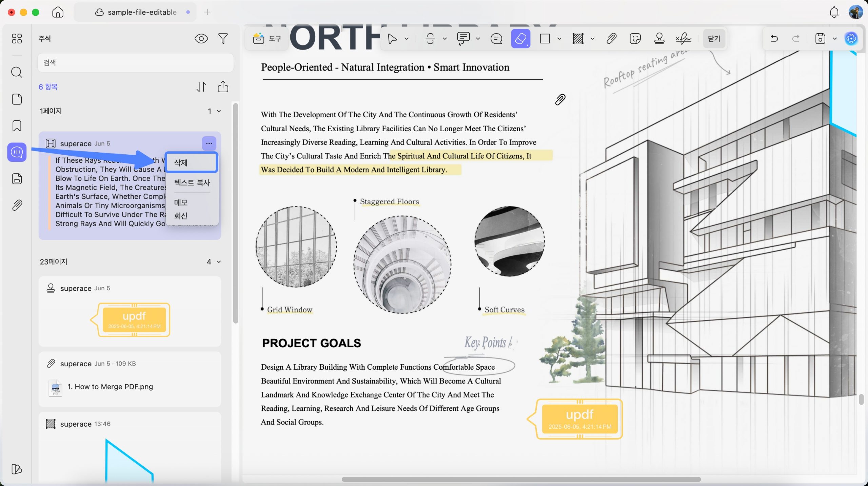Open the notifications bell
This screenshot has height=486, width=868.
(x=834, y=12)
